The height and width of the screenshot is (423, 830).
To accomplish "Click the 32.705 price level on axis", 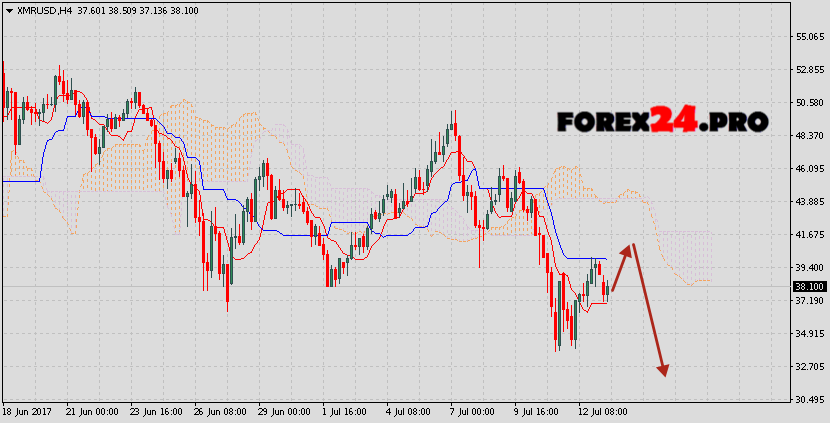I will 808,367.
